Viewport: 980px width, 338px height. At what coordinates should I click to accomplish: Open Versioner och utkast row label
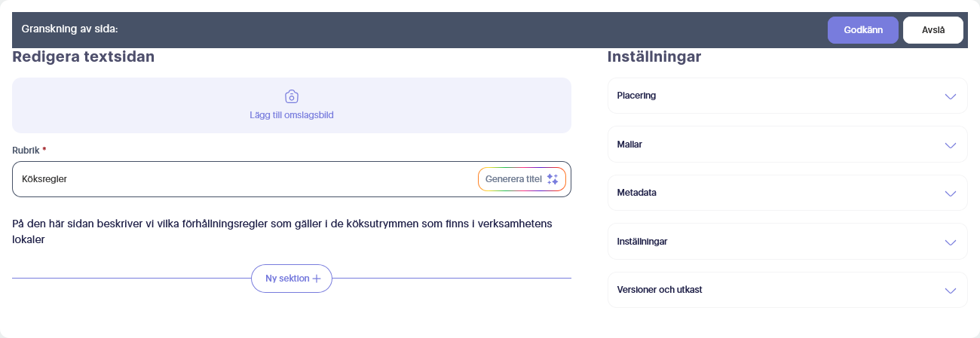[660, 290]
